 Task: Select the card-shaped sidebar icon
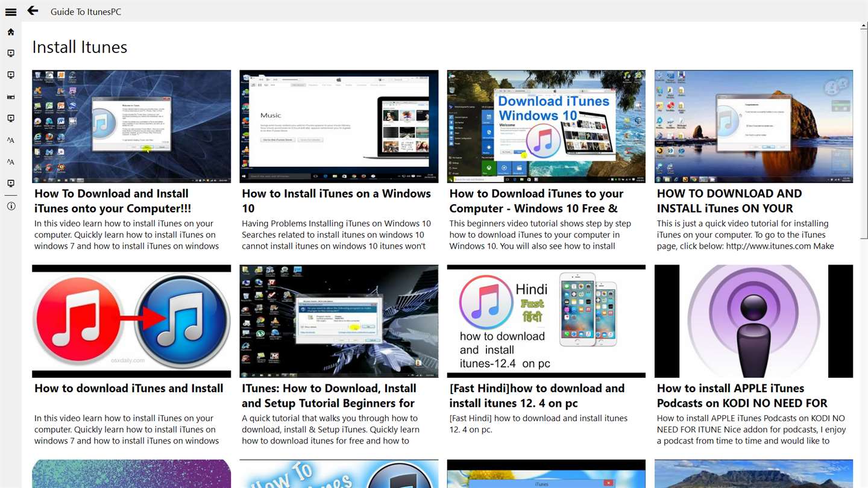(x=11, y=97)
